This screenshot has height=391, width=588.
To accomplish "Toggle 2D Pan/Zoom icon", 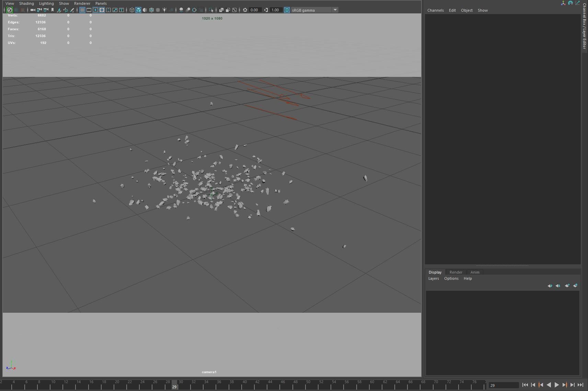I will (x=66, y=10).
